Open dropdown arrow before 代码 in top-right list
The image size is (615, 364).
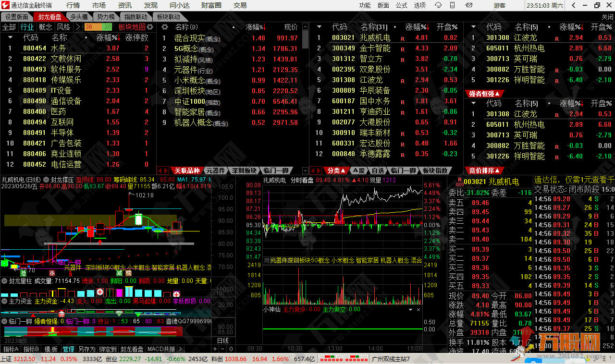[473, 27]
